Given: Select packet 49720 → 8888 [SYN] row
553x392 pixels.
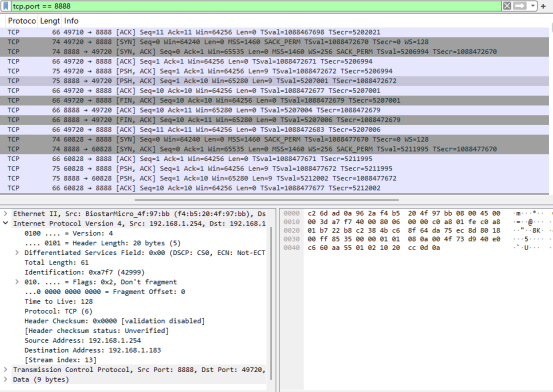Looking at the screenshot, I should pos(274,42).
